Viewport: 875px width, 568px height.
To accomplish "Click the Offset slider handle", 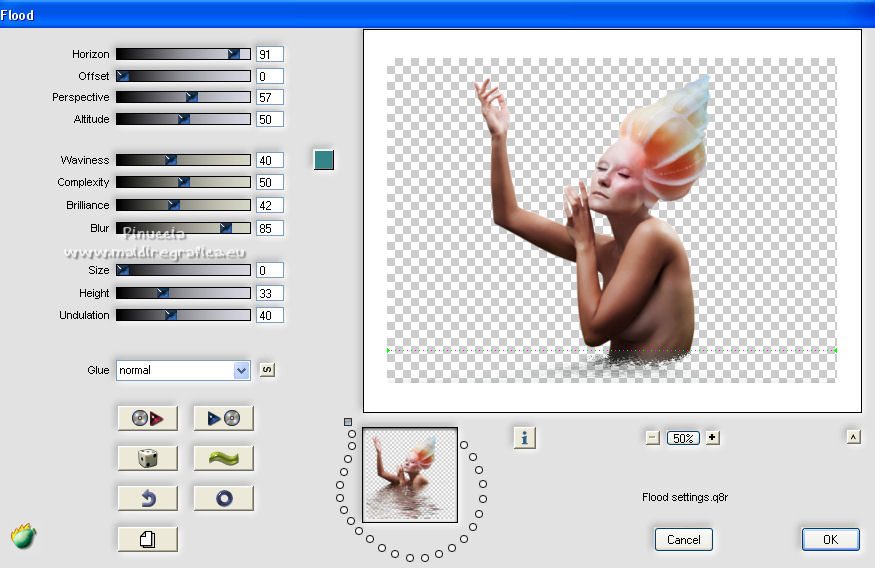I will (123, 76).
